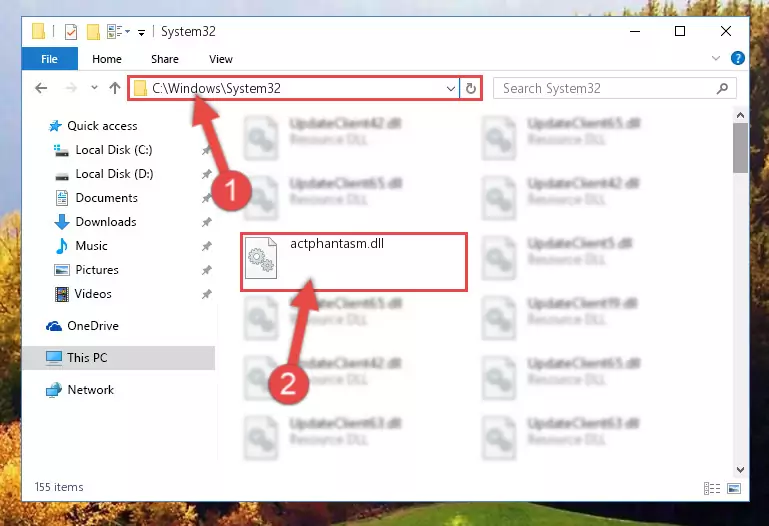
Task: Click the pin icon beside Music
Action: pyautogui.click(x=206, y=246)
